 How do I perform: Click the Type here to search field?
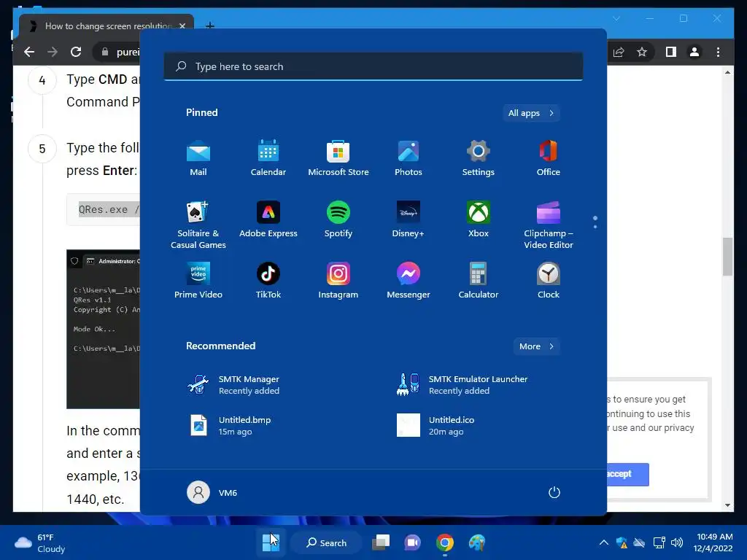pyautogui.click(x=373, y=66)
